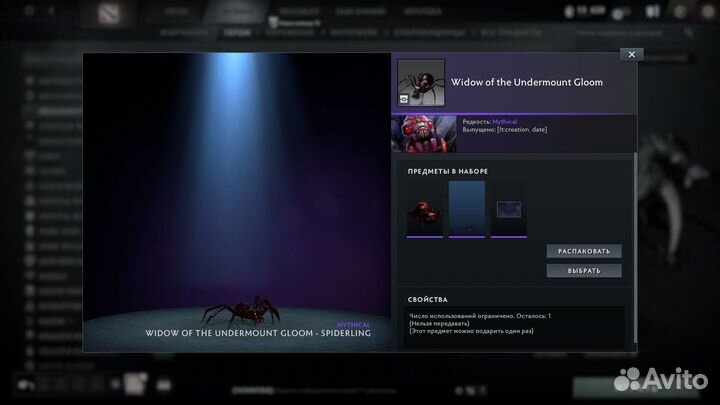The image size is (720, 405).
Task: Click the spiderling model in the preview
Action: (242, 310)
